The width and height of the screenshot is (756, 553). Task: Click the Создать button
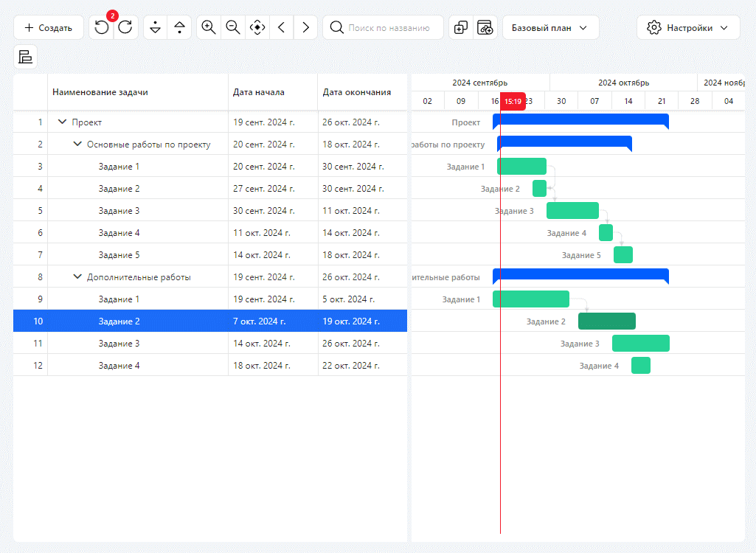[48, 27]
